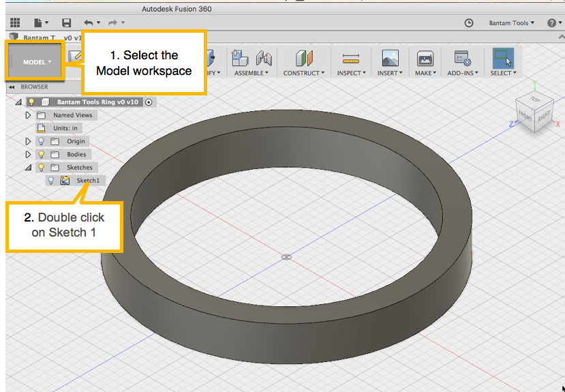The width and height of the screenshot is (565, 392).
Task: Redo the undone action
Action: 112,22
